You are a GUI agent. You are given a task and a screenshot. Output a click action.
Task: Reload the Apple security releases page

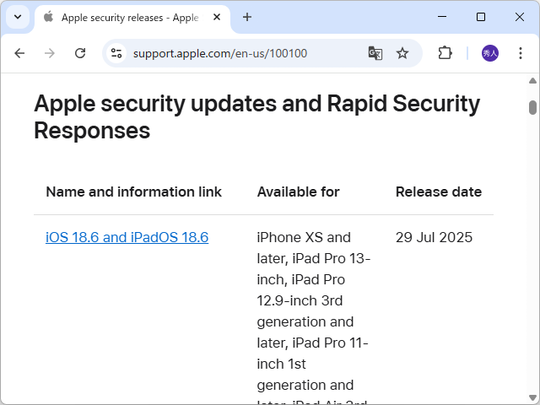point(80,53)
